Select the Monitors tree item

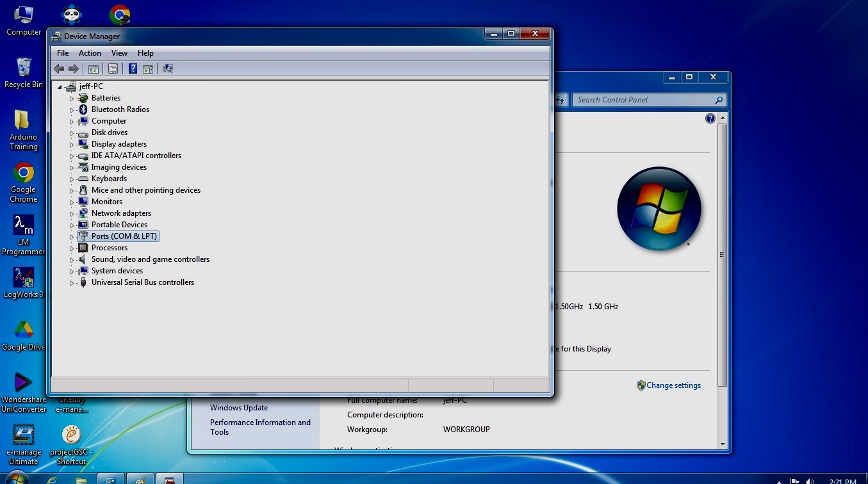[x=107, y=202]
